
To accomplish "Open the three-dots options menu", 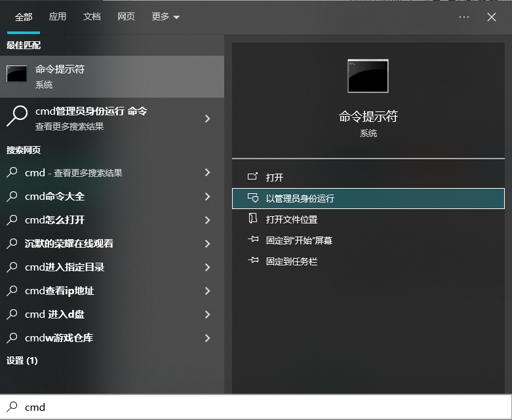I will tap(464, 17).
